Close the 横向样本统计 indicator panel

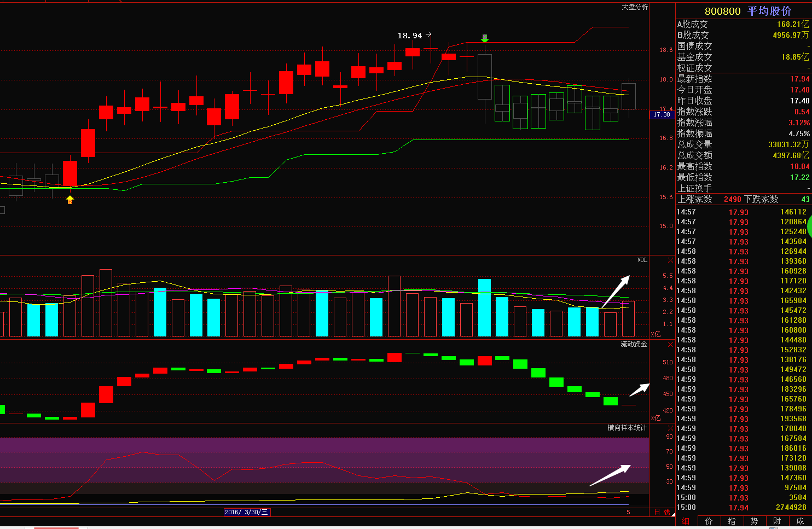(670, 428)
